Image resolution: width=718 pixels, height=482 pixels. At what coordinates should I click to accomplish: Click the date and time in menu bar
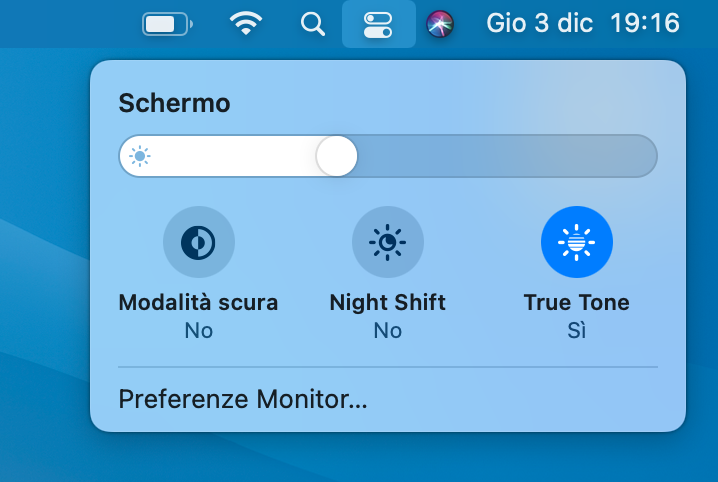pos(582,23)
